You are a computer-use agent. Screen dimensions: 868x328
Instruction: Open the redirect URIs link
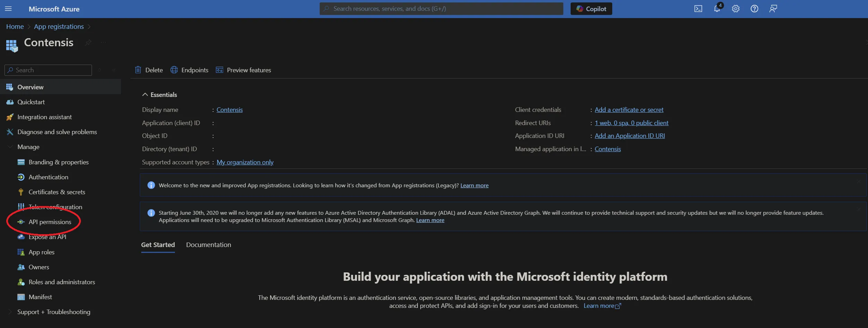tap(631, 123)
